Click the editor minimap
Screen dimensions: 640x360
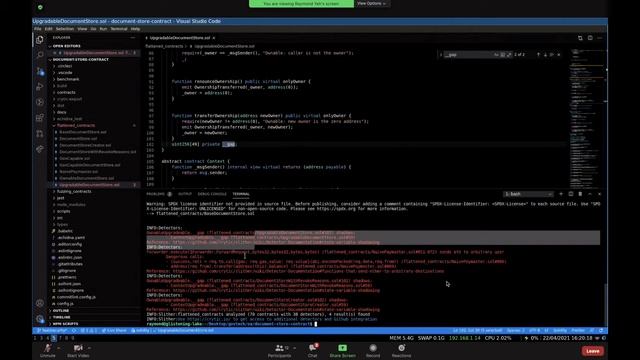coord(586,118)
